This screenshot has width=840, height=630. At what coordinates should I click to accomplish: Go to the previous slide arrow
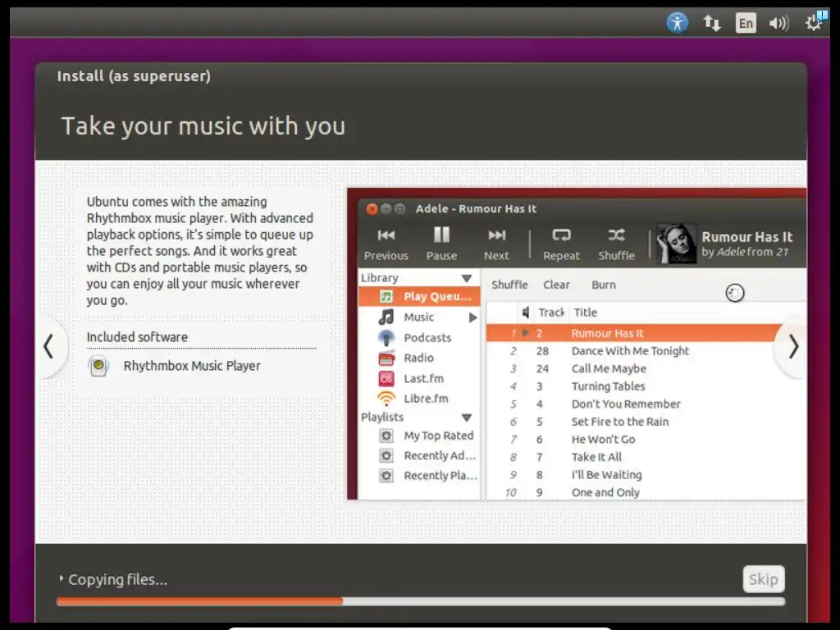[48, 346]
